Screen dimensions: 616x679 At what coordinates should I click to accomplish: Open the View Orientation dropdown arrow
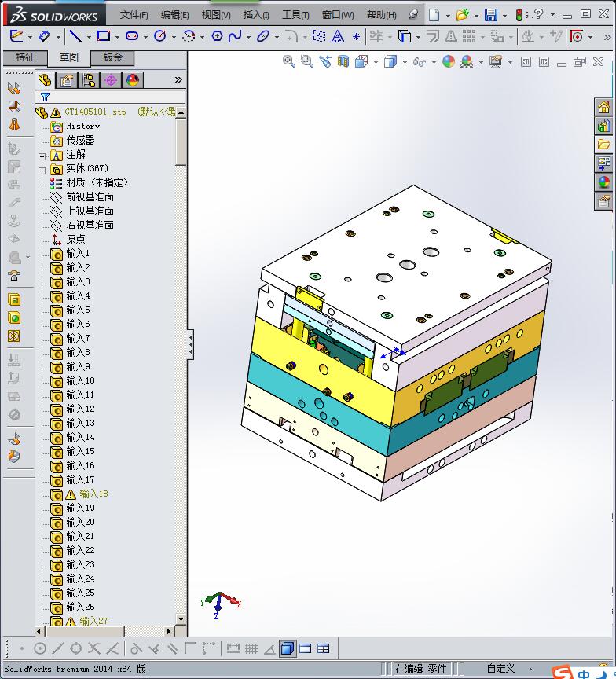pyautogui.click(x=376, y=63)
